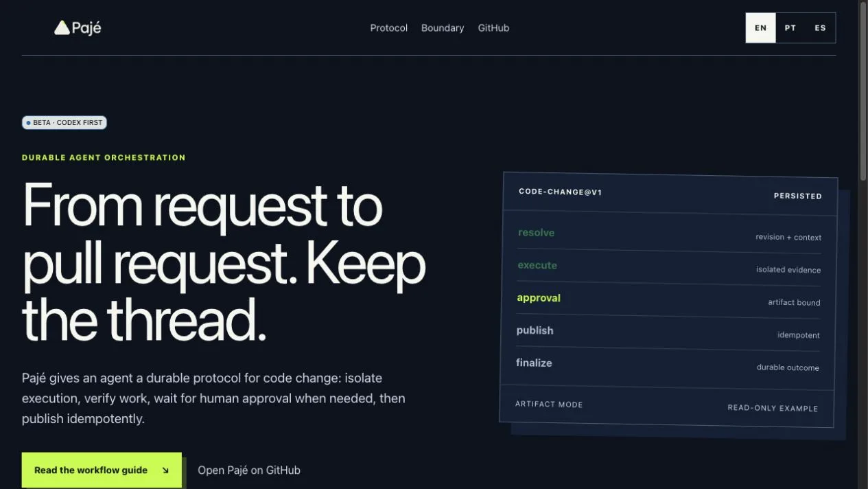
Task: Open the Boundary nav link
Action: 443,28
